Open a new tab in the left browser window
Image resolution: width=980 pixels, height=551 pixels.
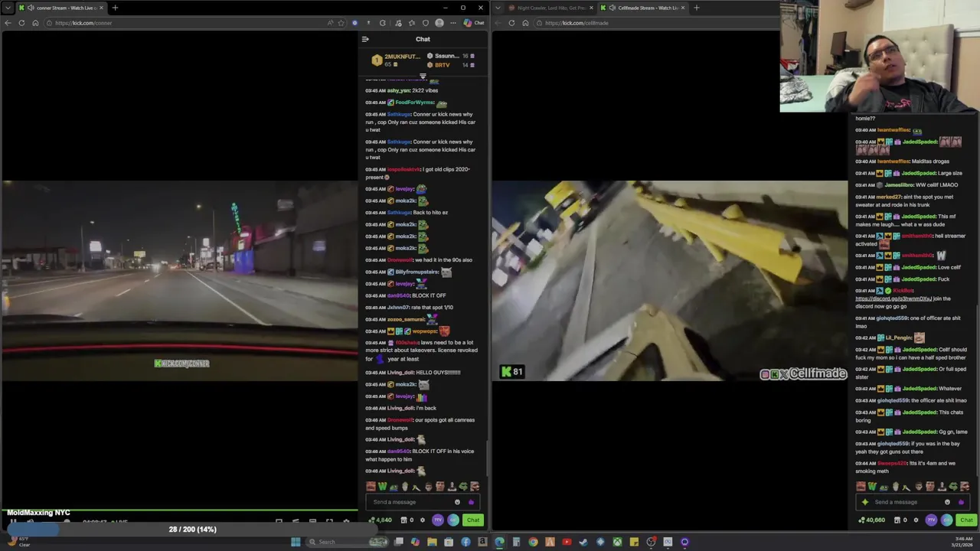(115, 8)
